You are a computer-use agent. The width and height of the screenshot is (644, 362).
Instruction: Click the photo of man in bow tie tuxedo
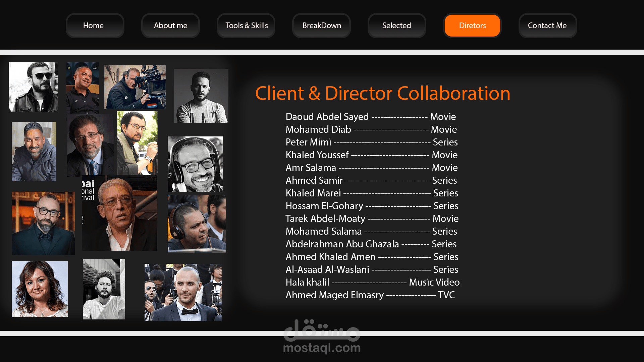183,292
